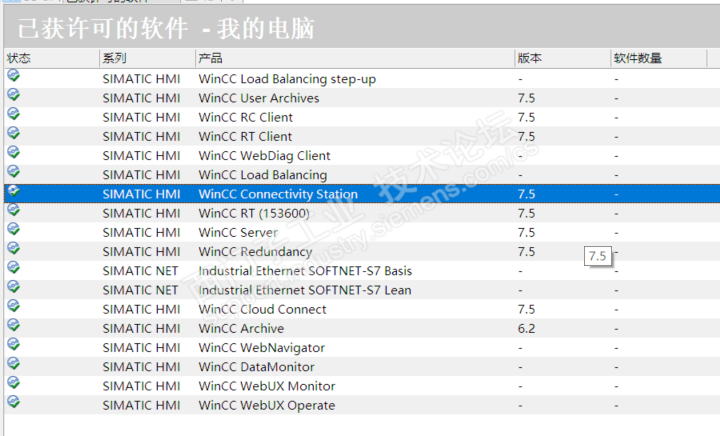Select the WinCC Server product
720x436 pixels.
click(x=238, y=233)
